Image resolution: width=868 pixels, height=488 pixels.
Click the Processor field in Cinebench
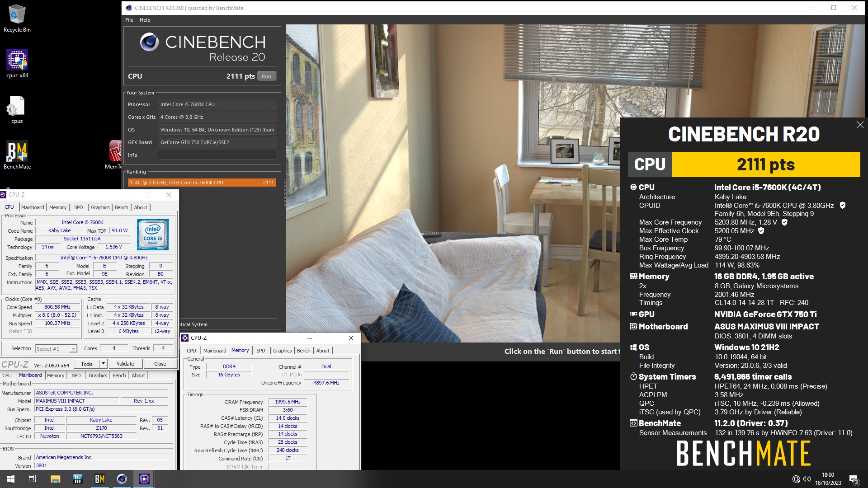click(217, 104)
